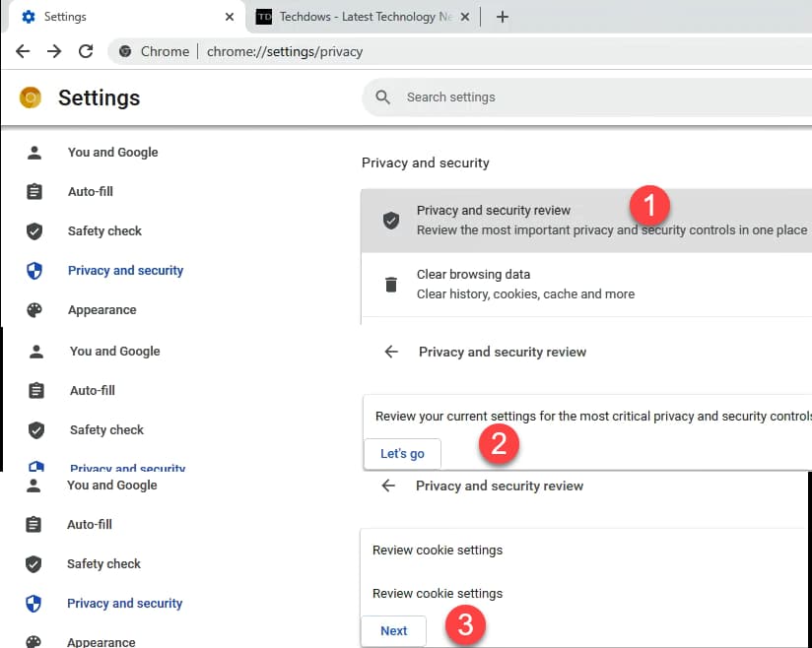Click shield check icon beside middle Safety check

[36, 429]
